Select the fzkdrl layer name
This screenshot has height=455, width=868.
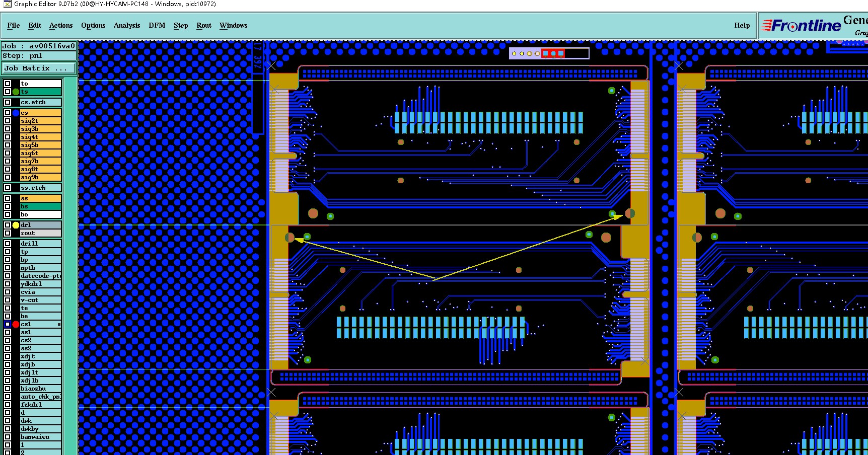[40, 405]
